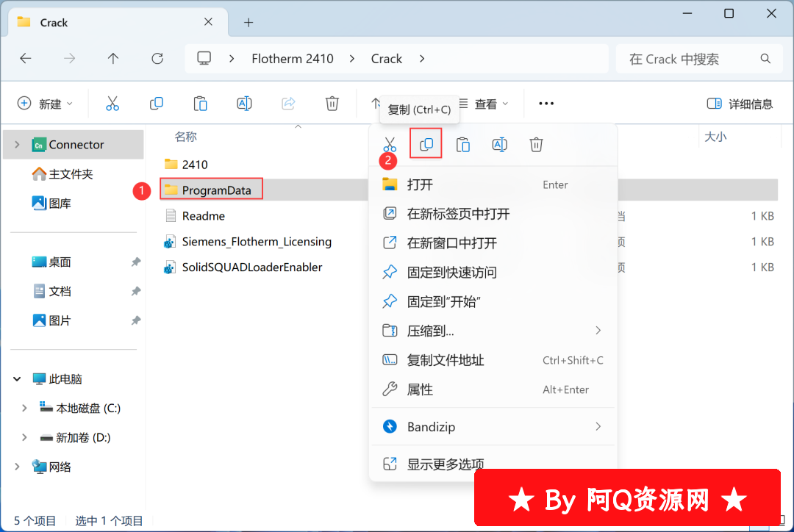The image size is (794, 532).
Task: Choose 复制文件地址 in the context menu
Action: click(493, 360)
